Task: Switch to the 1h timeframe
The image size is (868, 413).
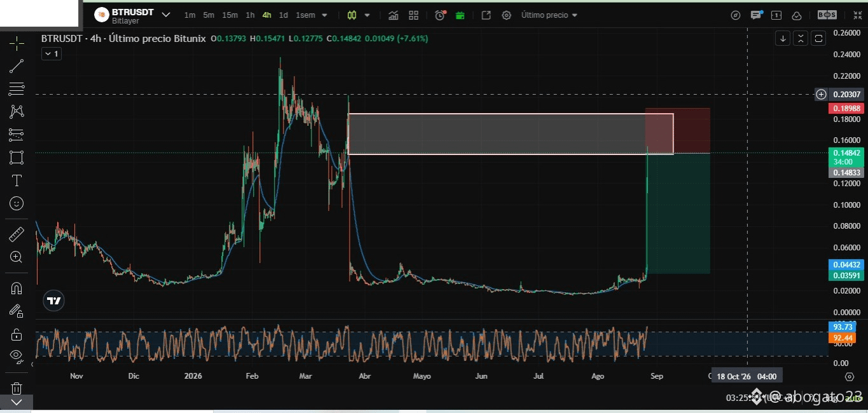Action: pyautogui.click(x=250, y=15)
